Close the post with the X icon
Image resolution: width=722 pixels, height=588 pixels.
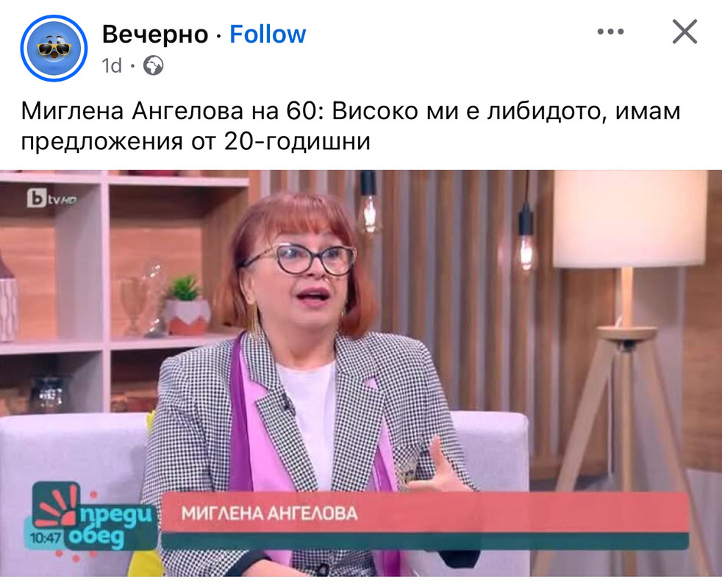(x=685, y=32)
